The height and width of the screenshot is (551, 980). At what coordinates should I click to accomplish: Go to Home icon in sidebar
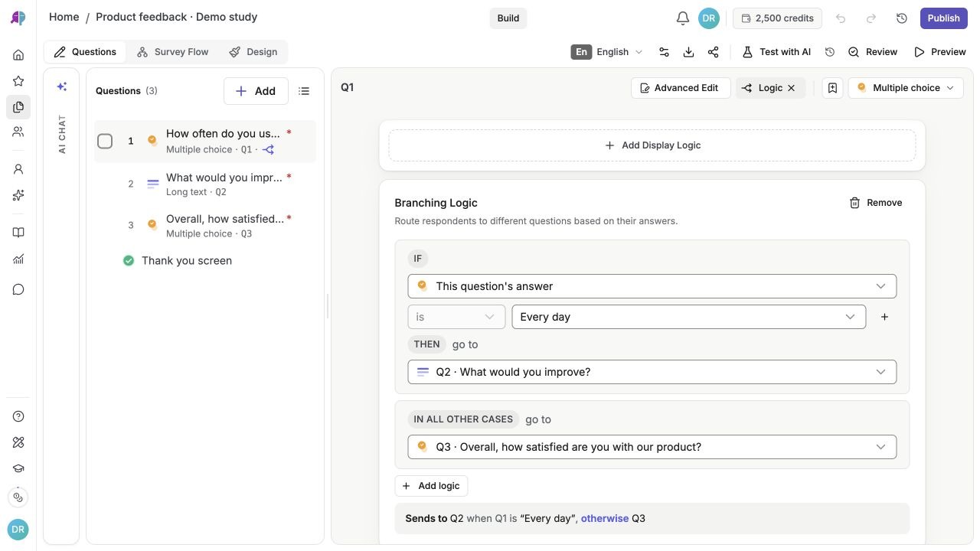coord(18,55)
